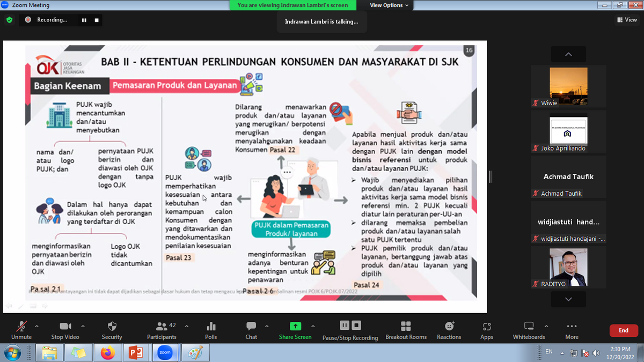Open the More menu
This screenshot has width=644, height=362.
572,329
